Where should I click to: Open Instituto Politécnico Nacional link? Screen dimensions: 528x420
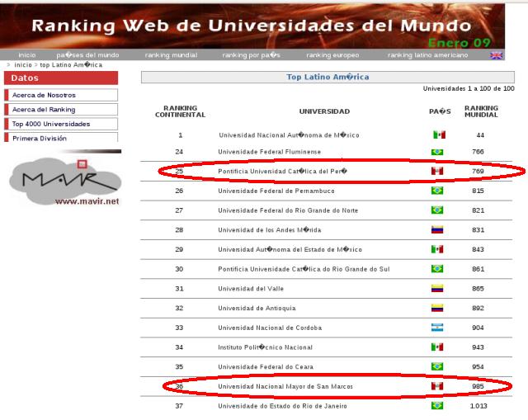click(x=266, y=347)
